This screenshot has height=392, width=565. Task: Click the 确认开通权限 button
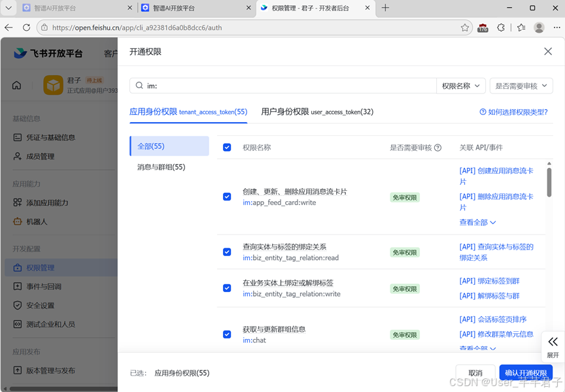[x=526, y=372]
